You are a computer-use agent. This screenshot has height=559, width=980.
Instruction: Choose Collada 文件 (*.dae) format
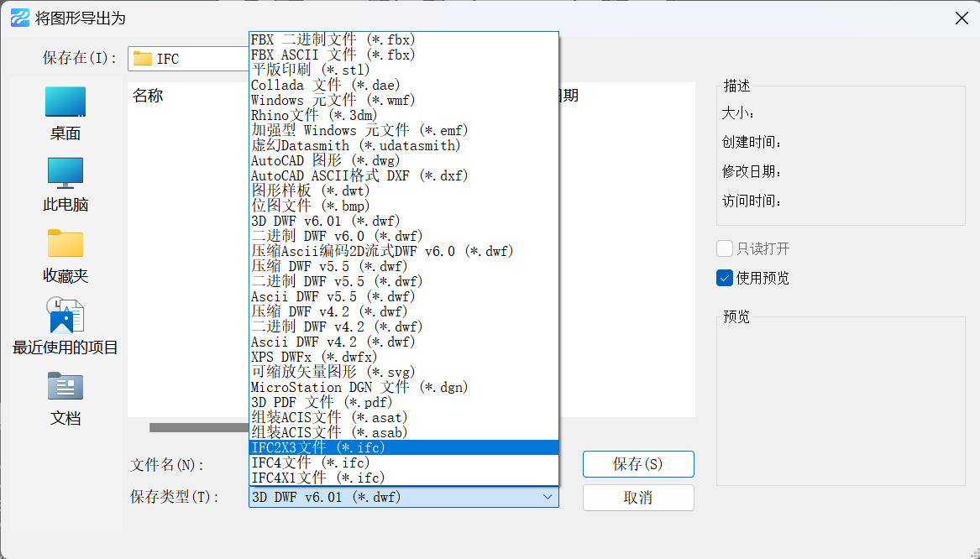404,85
